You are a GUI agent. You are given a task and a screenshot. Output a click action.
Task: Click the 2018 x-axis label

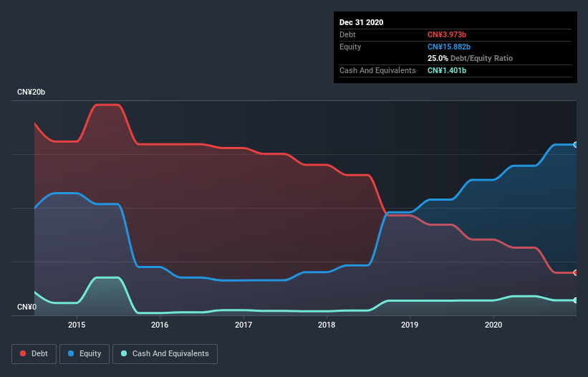click(x=327, y=325)
